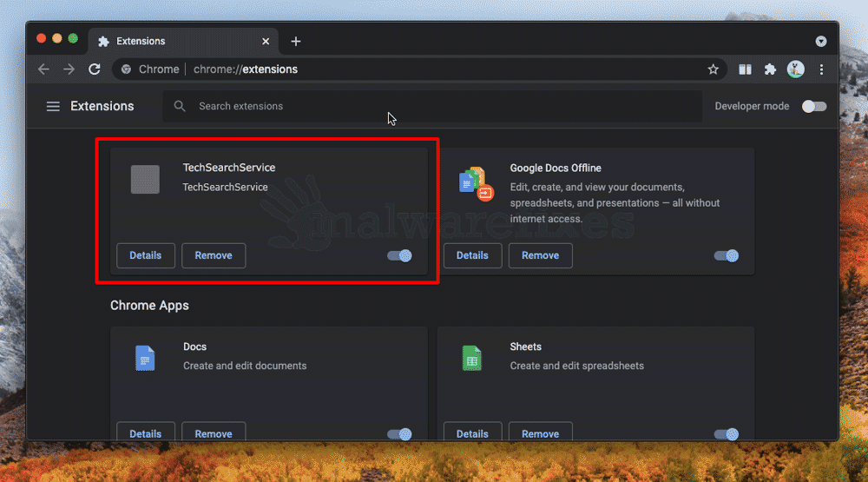
Task: Bookmark this page with the star icon
Action: pyautogui.click(x=713, y=69)
